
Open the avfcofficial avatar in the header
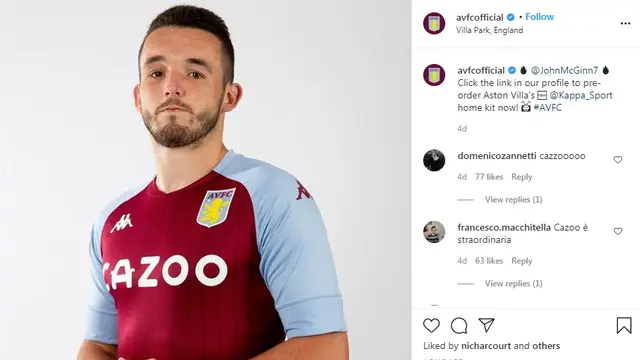point(434,23)
